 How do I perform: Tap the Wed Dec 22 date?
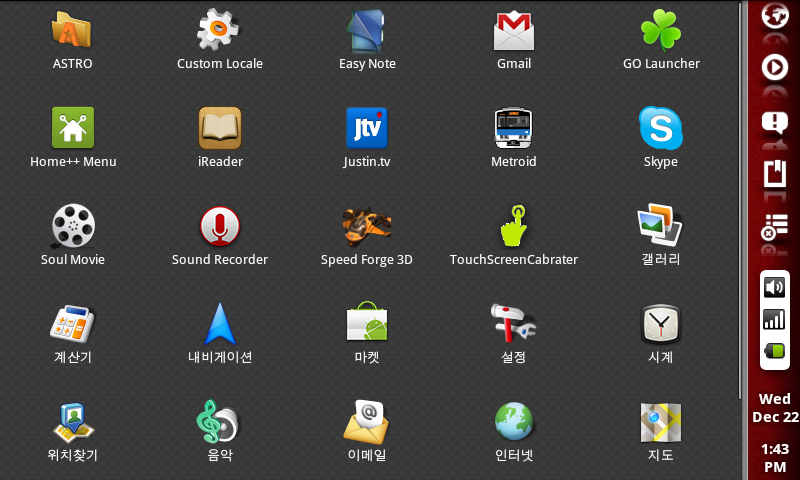[776, 408]
